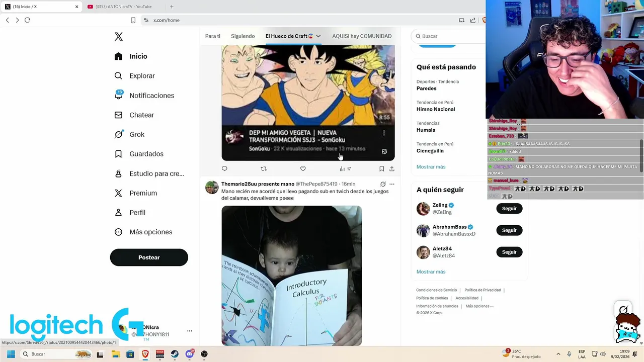Follow Zeling account

(509, 209)
